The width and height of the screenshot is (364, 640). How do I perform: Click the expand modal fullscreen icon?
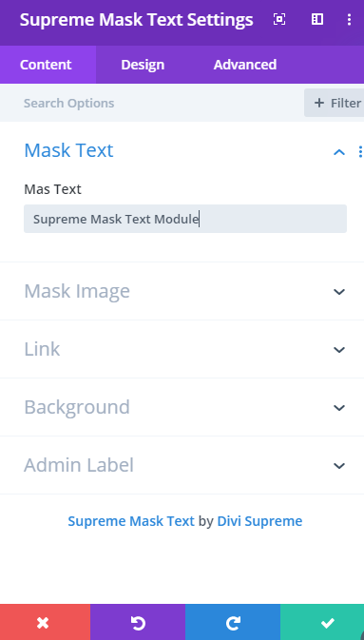[279, 19]
